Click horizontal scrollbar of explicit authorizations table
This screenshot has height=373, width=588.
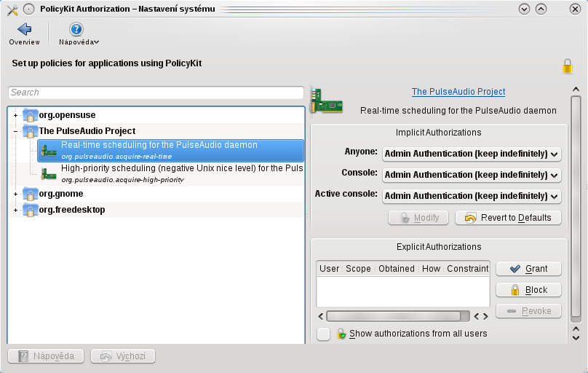click(x=394, y=316)
